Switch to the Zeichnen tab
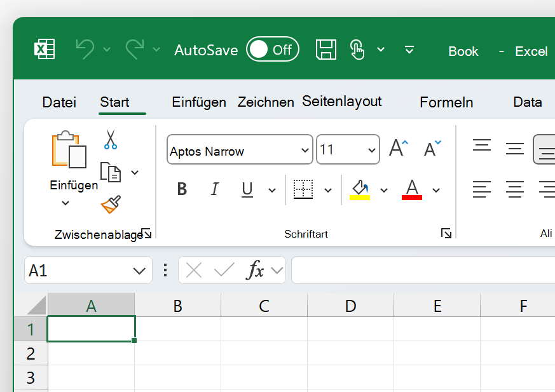Viewport: 555px width, 392px height. (266, 102)
